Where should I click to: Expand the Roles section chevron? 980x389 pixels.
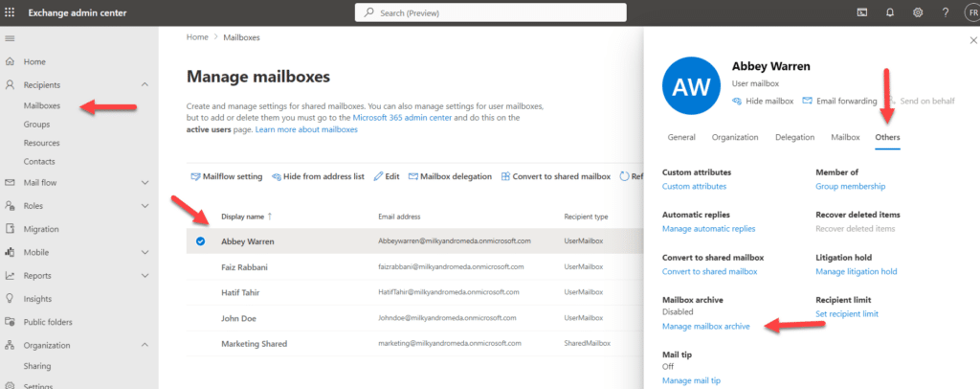click(145, 206)
